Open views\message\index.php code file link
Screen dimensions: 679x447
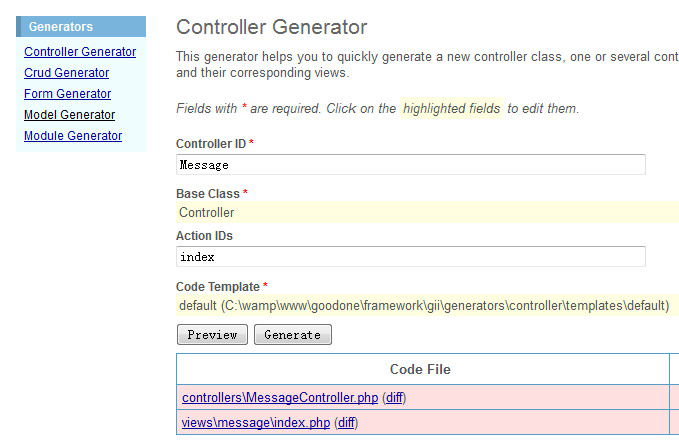[x=256, y=422]
